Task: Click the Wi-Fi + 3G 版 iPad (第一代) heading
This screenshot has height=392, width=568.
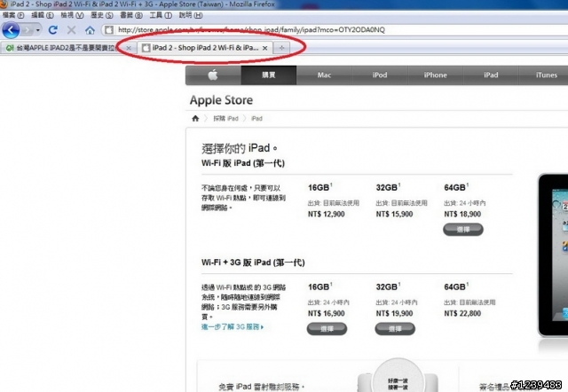Action: tap(253, 263)
